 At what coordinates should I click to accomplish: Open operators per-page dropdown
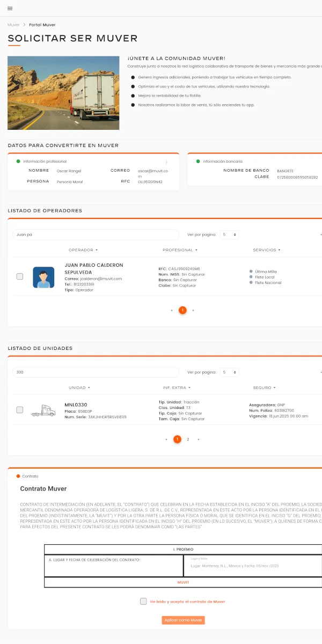point(229,235)
